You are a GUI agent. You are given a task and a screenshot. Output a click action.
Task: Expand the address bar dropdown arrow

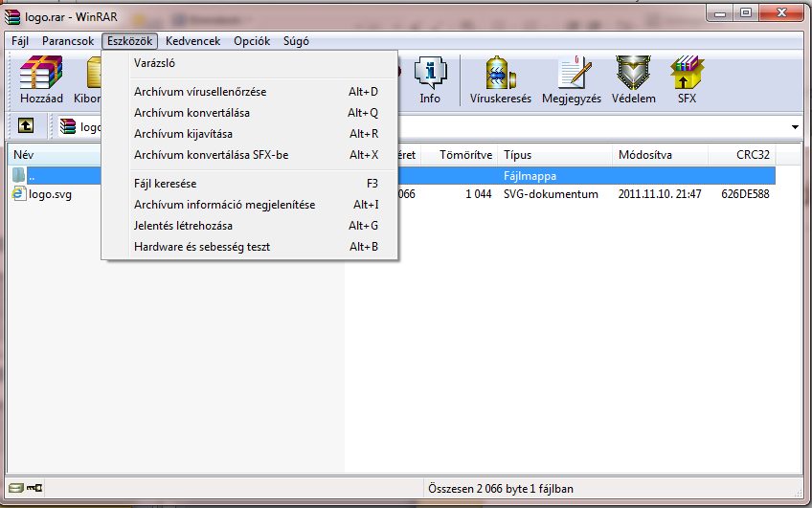[795, 126]
